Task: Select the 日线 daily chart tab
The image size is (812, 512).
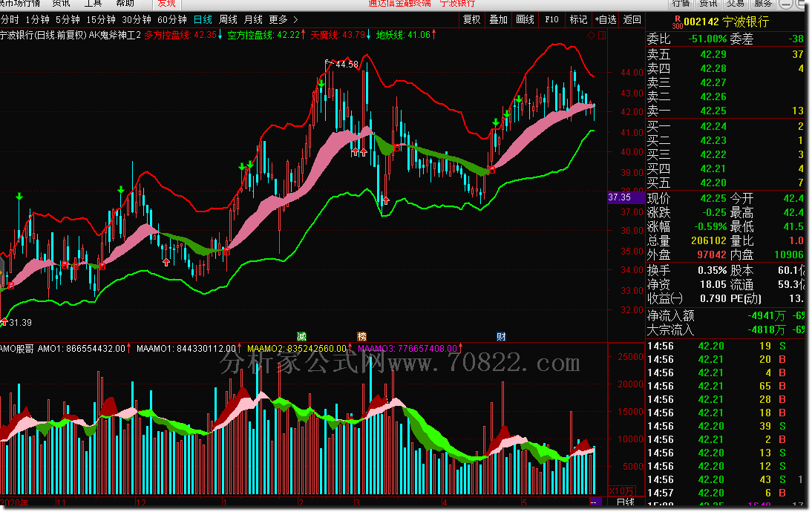Action: [x=203, y=20]
